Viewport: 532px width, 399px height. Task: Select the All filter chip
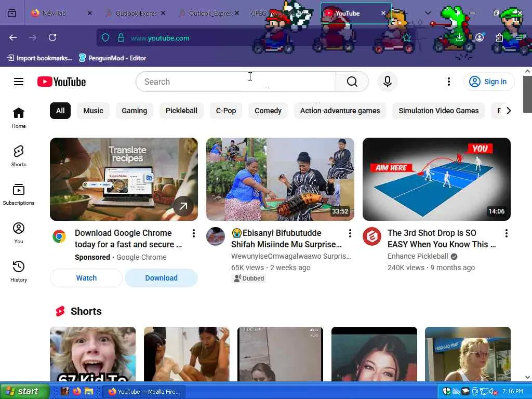coord(60,111)
